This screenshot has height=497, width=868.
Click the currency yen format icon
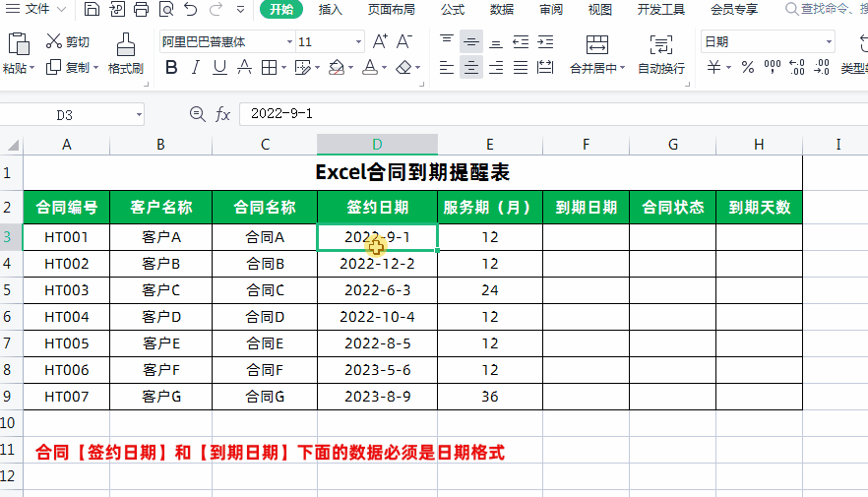click(x=714, y=68)
